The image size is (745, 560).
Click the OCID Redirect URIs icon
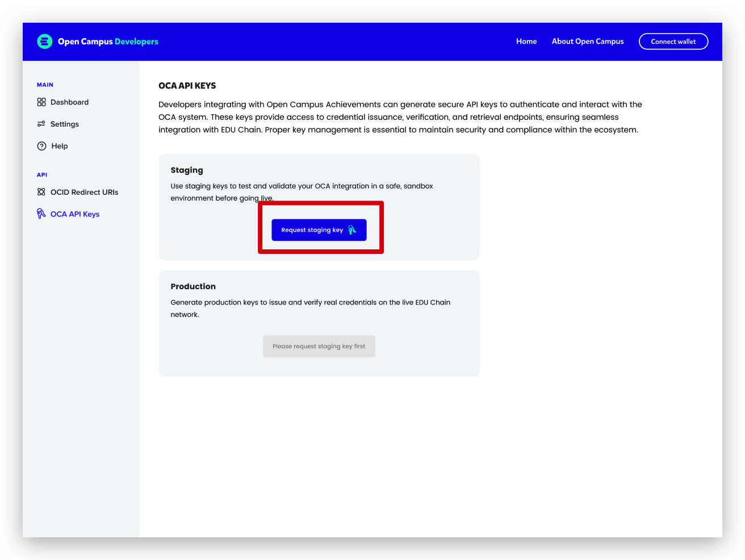(x=41, y=192)
